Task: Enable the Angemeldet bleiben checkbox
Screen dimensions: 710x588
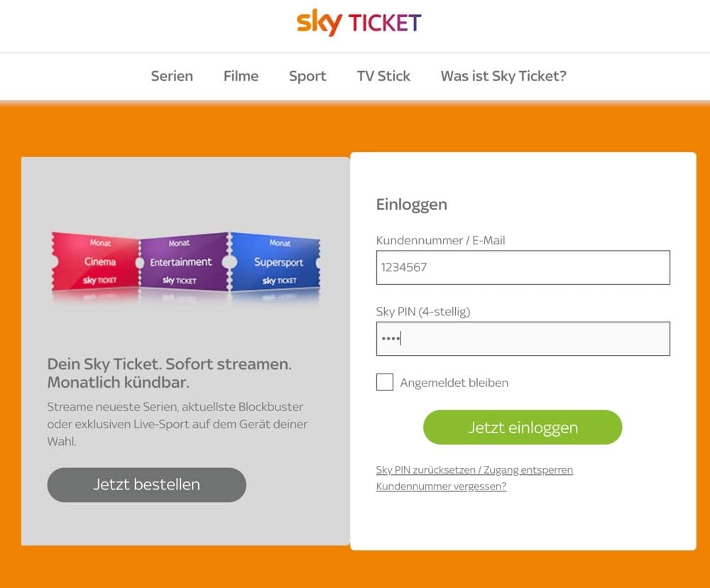Action: tap(385, 382)
